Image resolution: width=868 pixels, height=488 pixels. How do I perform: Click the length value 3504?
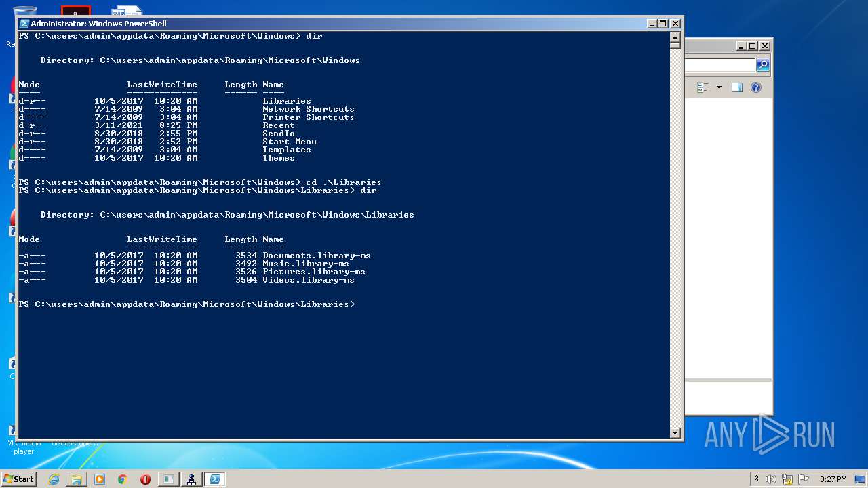[246, 280]
